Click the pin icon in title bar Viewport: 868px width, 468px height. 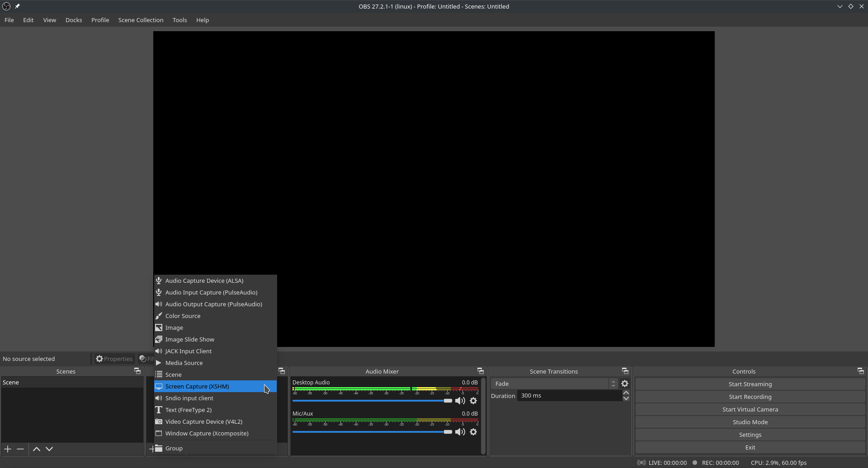pos(17,6)
